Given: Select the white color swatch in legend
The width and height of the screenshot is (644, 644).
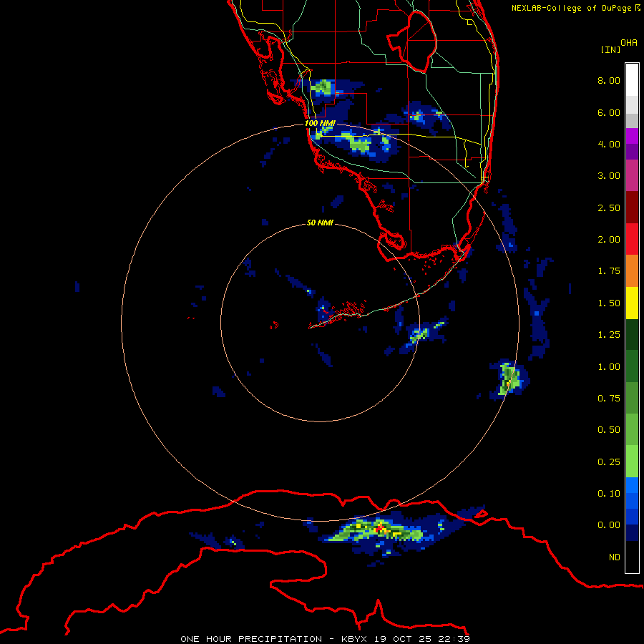Looking at the screenshot, I should [x=632, y=79].
